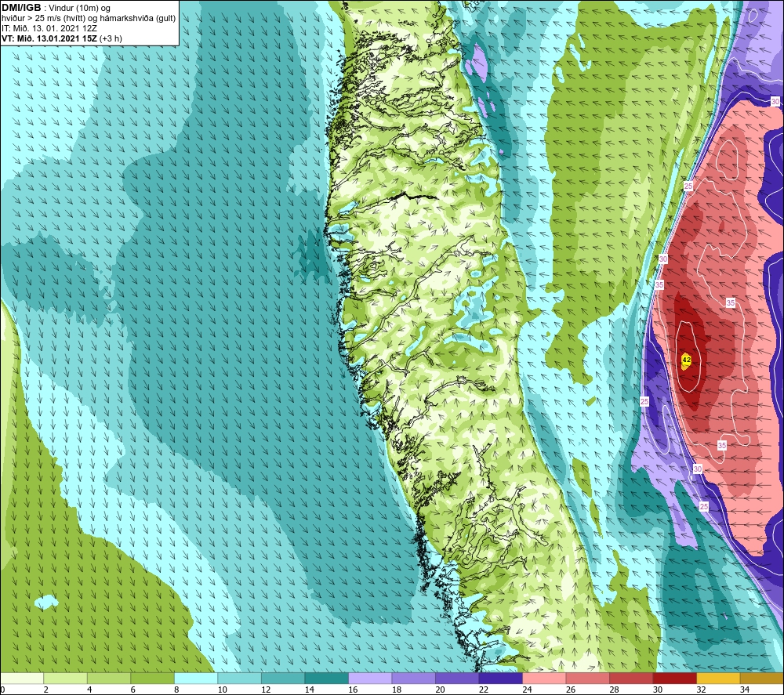This screenshot has height=695, width=784.
Task: Click the lowest '35' gust contour label
Action: click(722, 445)
